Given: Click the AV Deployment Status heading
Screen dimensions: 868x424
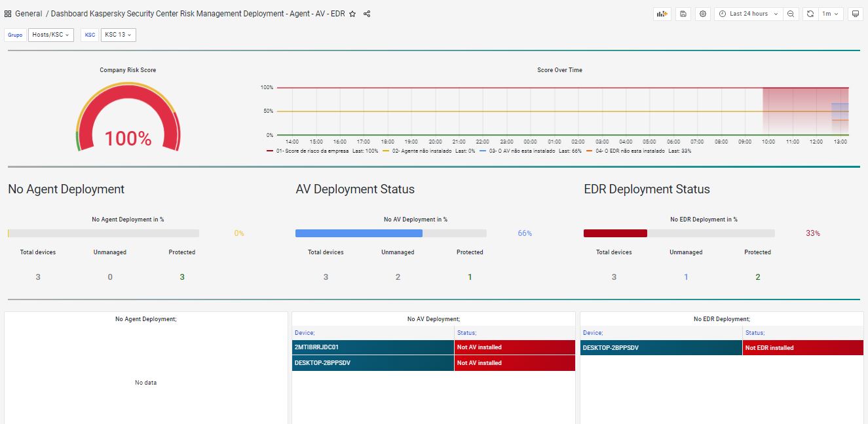Looking at the screenshot, I should 355,189.
